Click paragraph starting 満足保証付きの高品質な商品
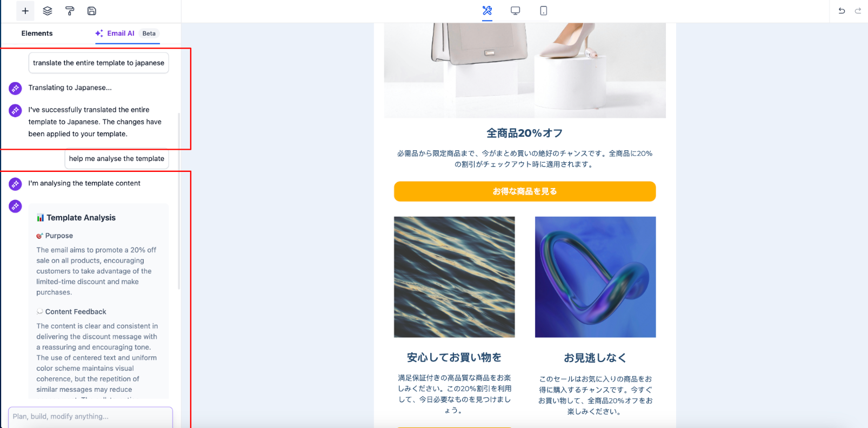Image resolution: width=868 pixels, height=428 pixels. pyautogui.click(x=455, y=394)
